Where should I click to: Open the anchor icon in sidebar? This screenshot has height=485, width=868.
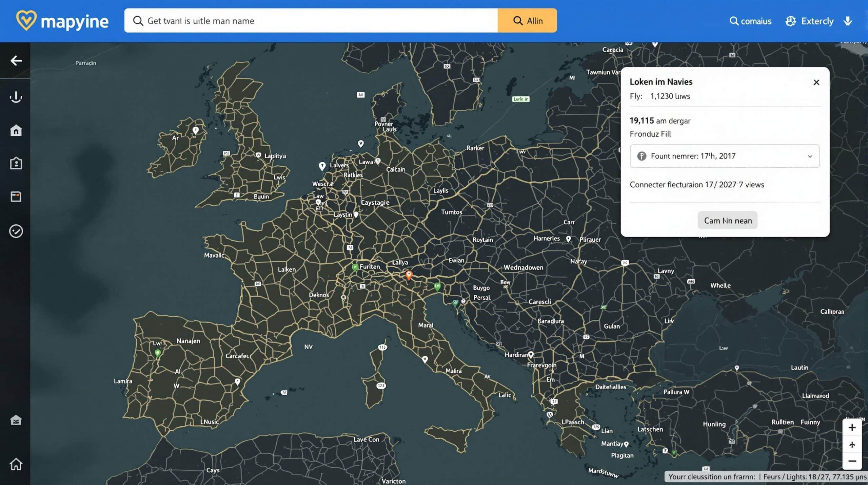point(16,97)
